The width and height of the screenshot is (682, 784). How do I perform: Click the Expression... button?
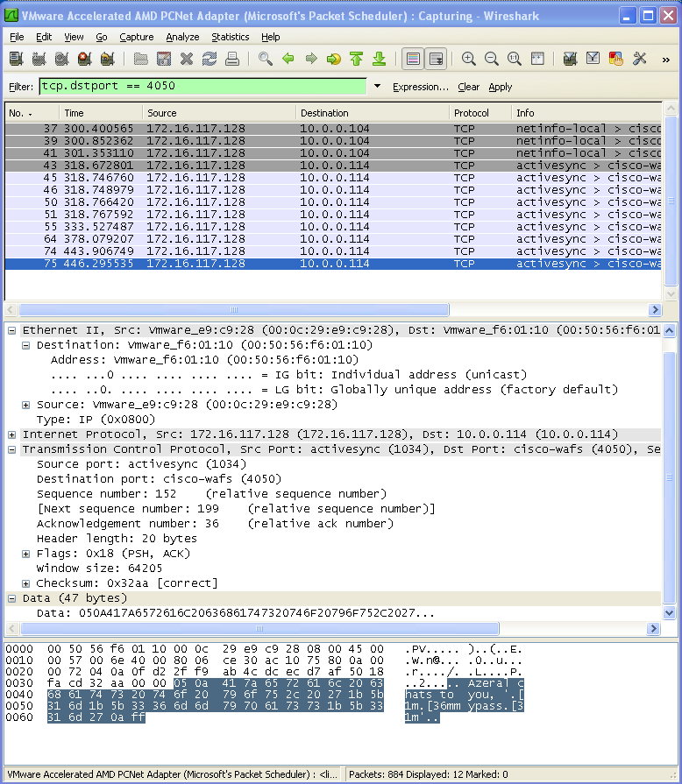coord(420,87)
